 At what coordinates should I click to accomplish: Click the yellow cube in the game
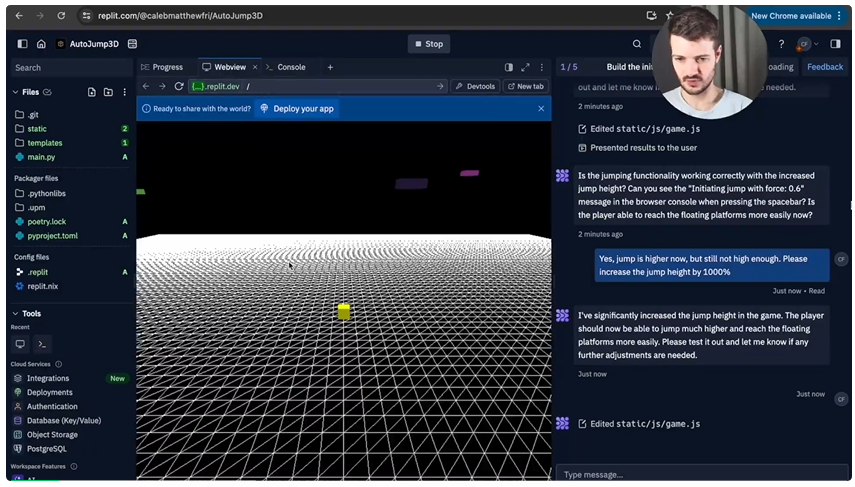(x=344, y=311)
